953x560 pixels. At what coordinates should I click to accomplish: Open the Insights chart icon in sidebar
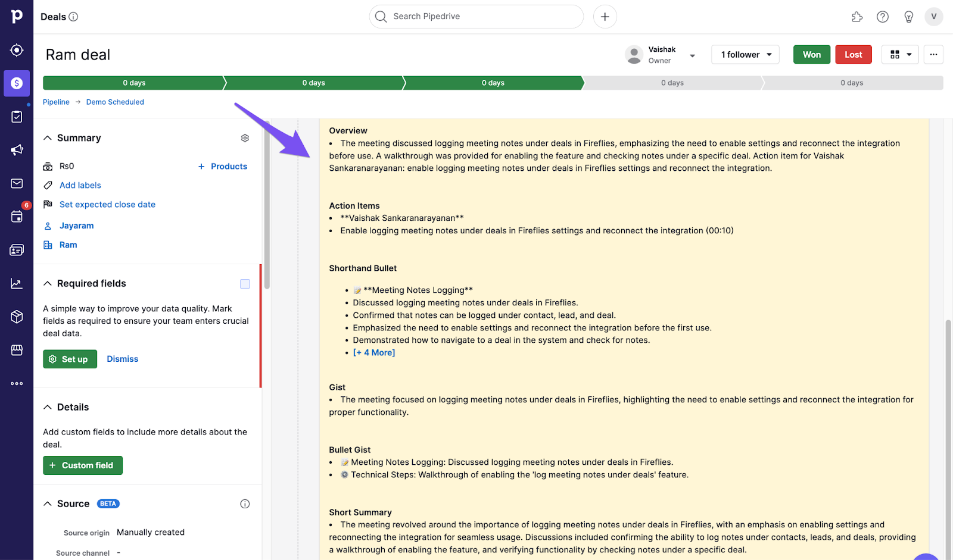(17, 283)
